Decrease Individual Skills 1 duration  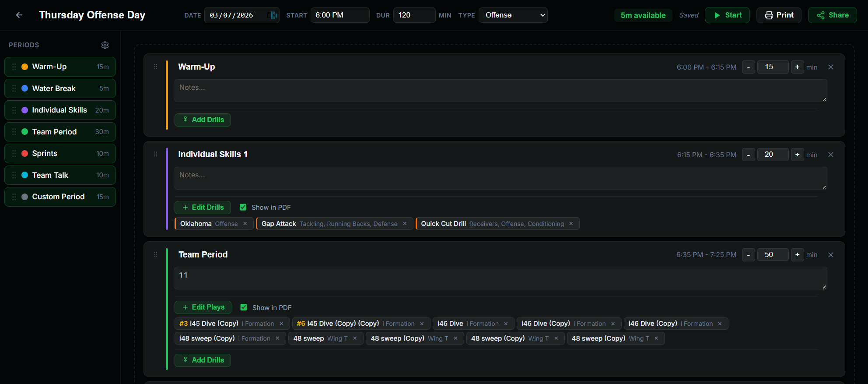749,155
